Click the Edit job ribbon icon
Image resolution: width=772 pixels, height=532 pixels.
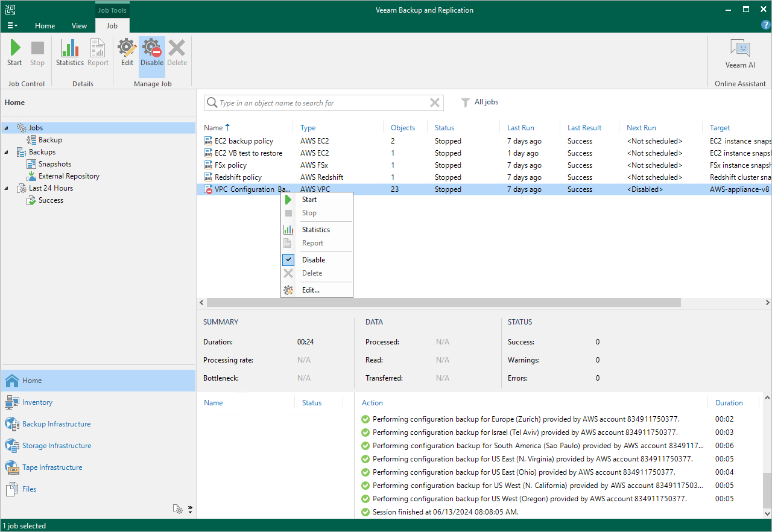click(x=127, y=53)
